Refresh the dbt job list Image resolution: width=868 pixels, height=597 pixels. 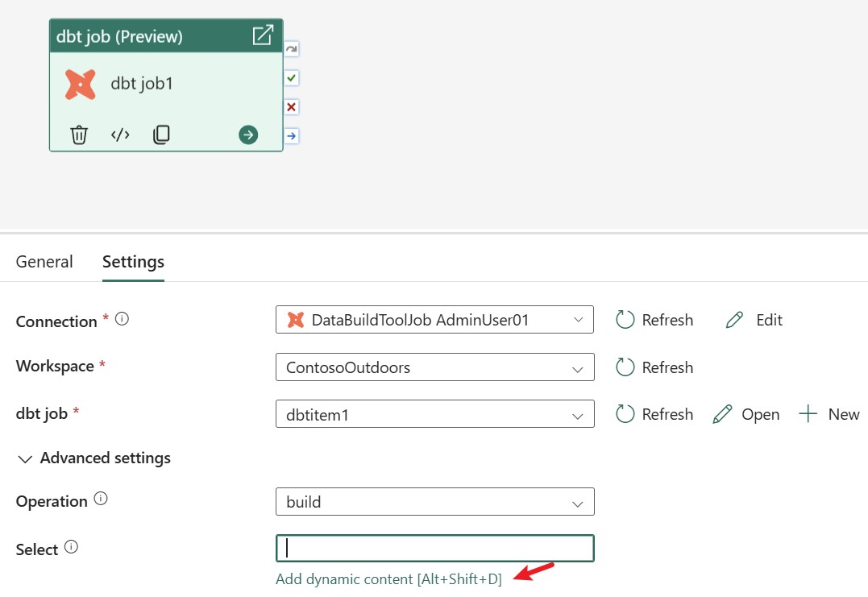(x=654, y=414)
